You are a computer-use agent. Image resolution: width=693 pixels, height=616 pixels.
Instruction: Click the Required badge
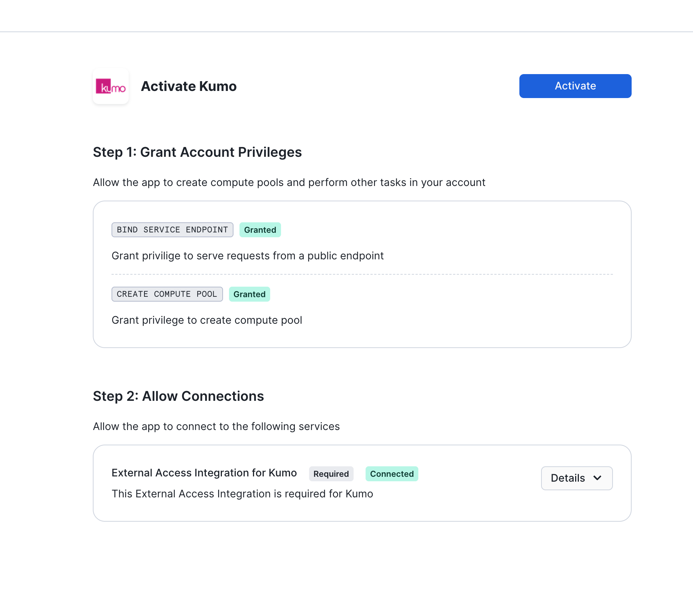[x=331, y=474]
